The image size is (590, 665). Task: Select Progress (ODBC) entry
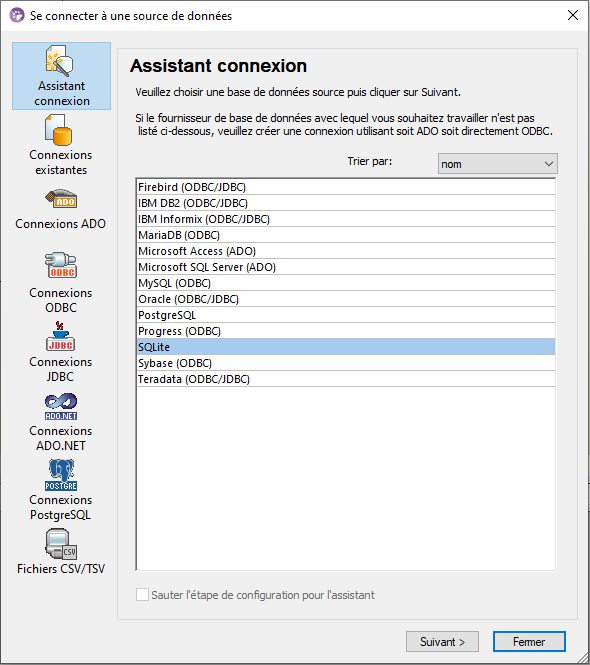coord(346,331)
